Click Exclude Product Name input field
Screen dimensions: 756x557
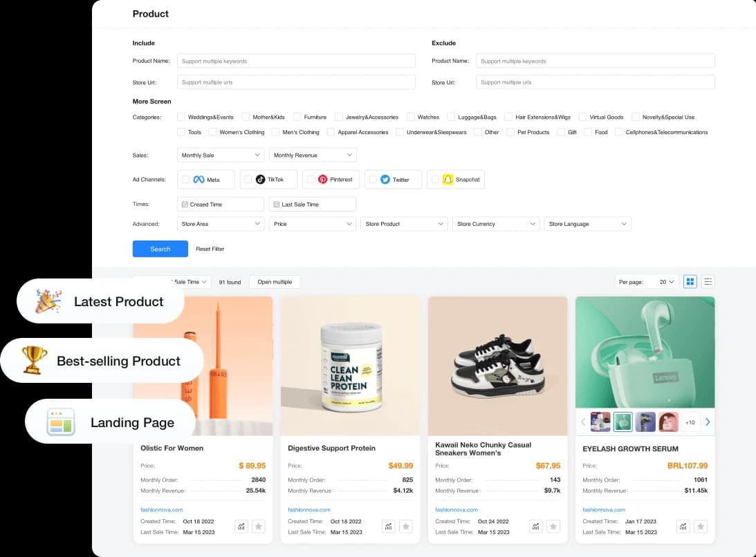point(595,62)
